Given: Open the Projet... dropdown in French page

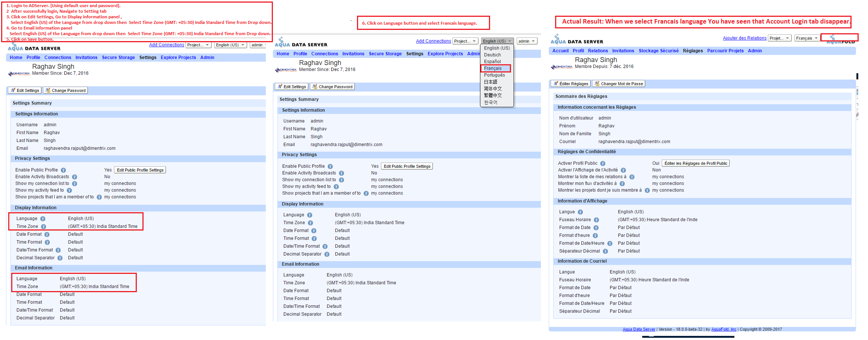Looking at the screenshot, I should [780, 38].
